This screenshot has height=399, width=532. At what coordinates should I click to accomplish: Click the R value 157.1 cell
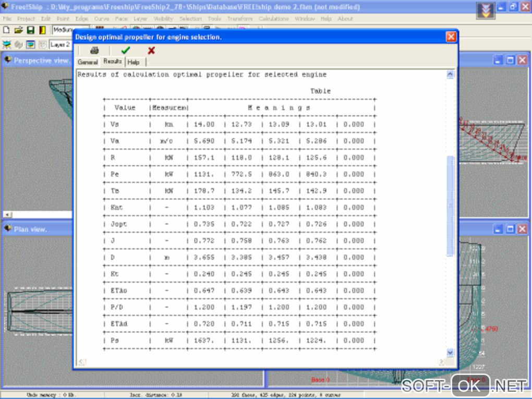tap(204, 158)
